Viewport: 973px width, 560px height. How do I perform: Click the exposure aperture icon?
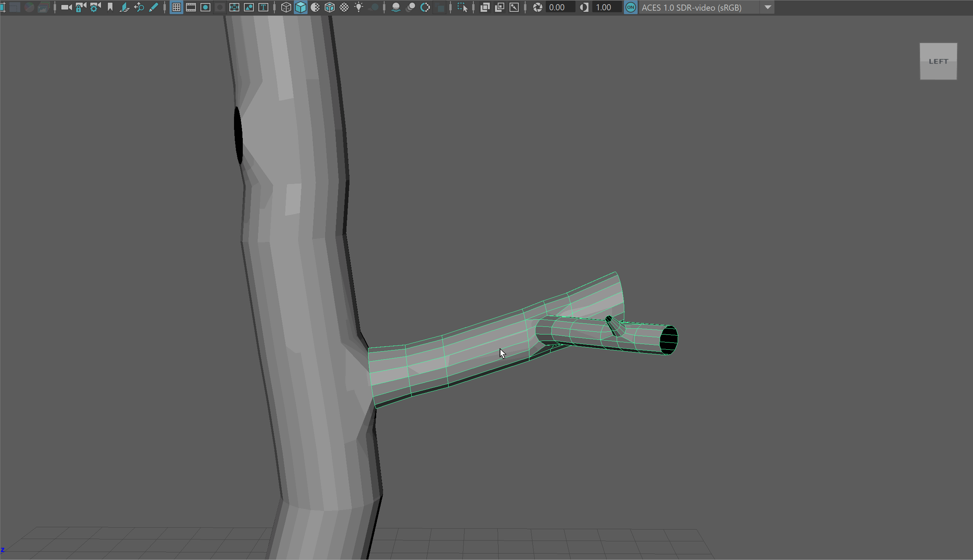tap(537, 7)
